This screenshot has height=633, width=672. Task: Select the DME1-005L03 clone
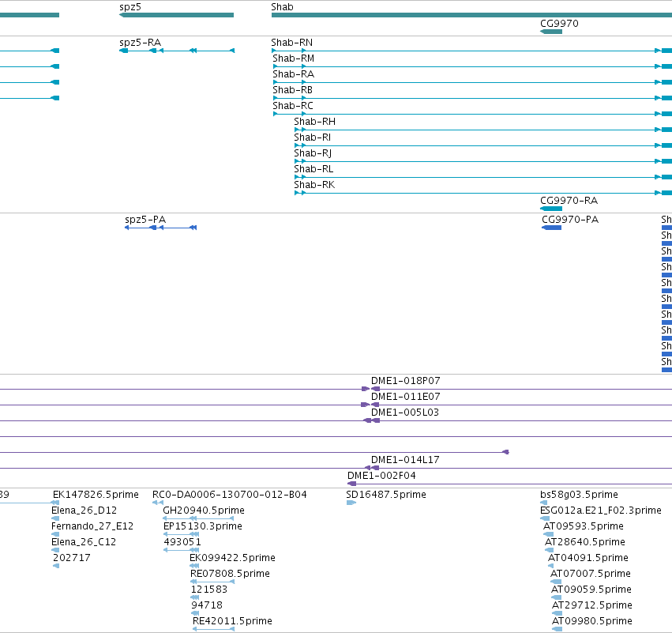pos(405,413)
